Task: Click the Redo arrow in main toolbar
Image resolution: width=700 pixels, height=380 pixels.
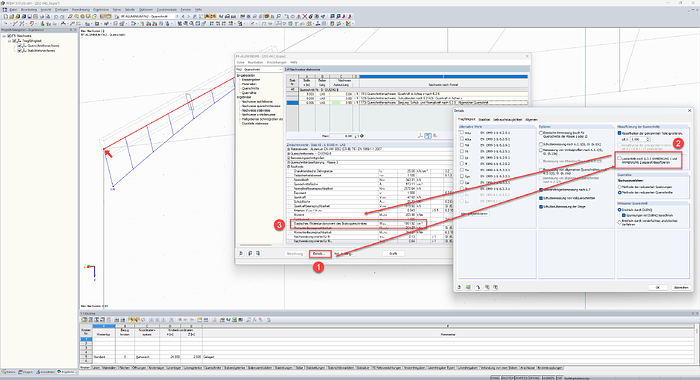Action: pos(62,17)
